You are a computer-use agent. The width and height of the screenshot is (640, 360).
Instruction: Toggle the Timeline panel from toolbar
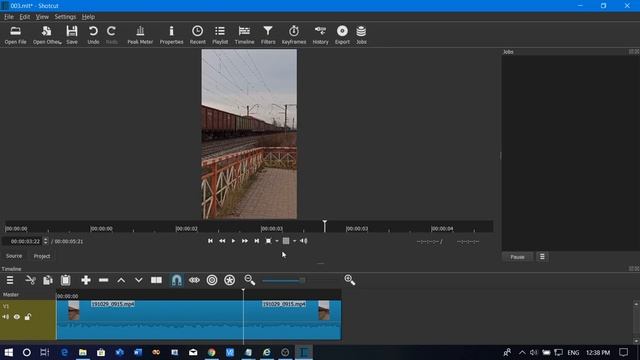[244, 35]
